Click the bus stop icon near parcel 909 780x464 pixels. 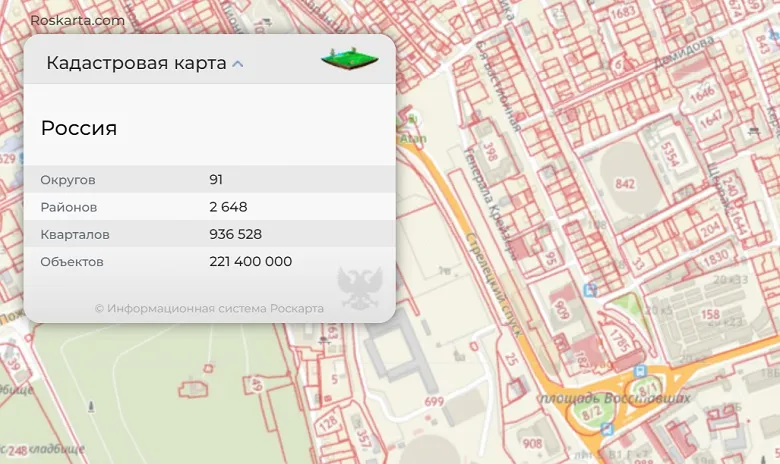pos(590,291)
